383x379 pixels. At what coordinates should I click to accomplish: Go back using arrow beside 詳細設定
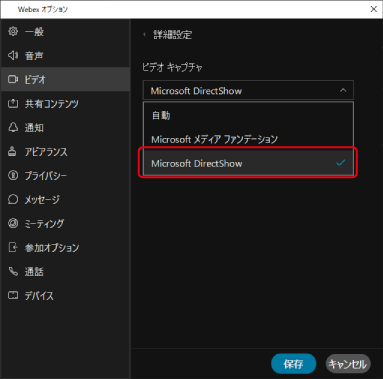[145, 34]
